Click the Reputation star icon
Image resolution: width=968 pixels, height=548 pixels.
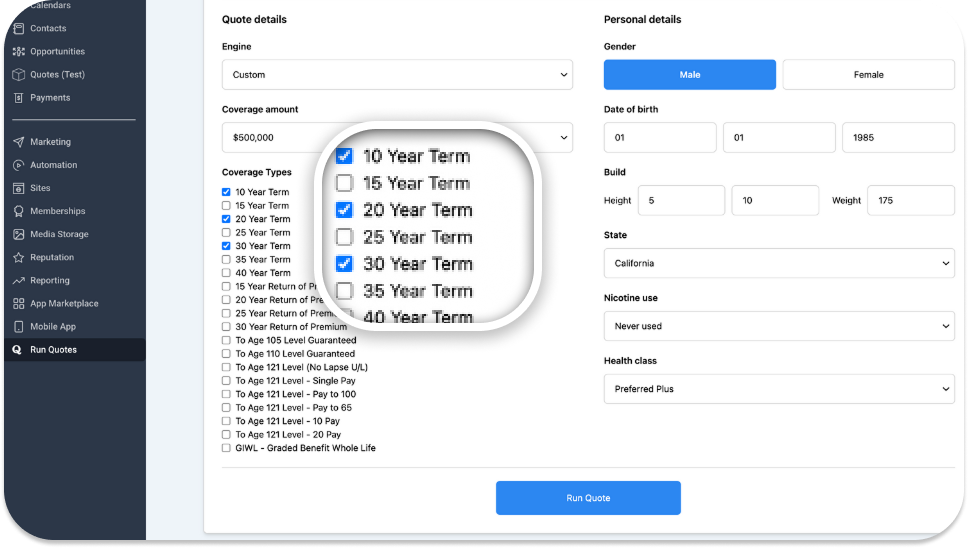click(x=19, y=257)
